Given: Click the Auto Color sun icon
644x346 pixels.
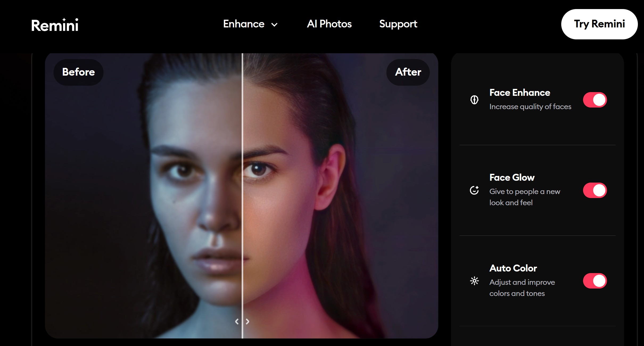Looking at the screenshot, I should tap(474, 281).
